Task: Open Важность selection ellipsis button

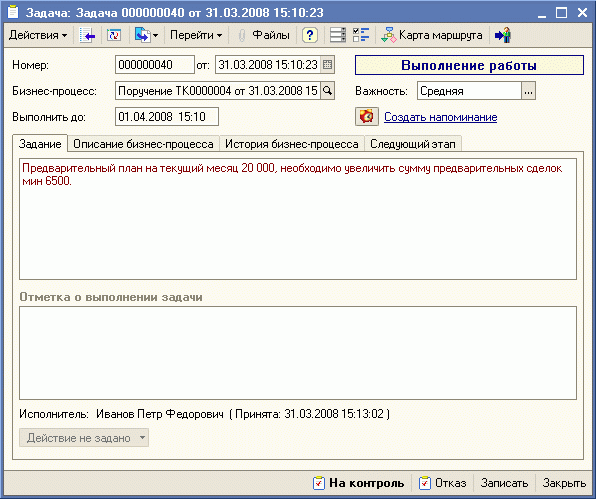Action: 528,91
